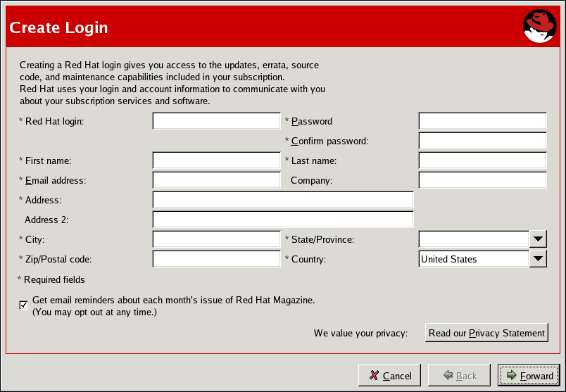Open Read our Privacy Statement
Image resolution: width=566 pixels, height=392 pixels.
(x=486, y=333)
